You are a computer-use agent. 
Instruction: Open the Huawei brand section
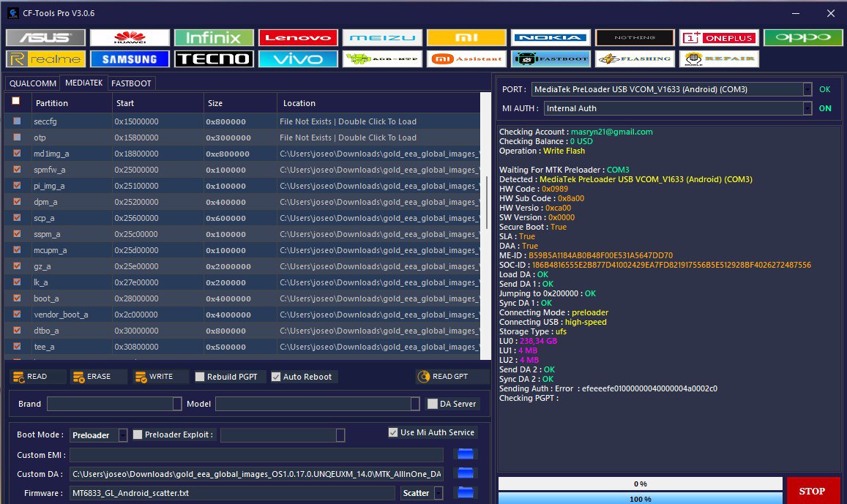coord(130,37)
